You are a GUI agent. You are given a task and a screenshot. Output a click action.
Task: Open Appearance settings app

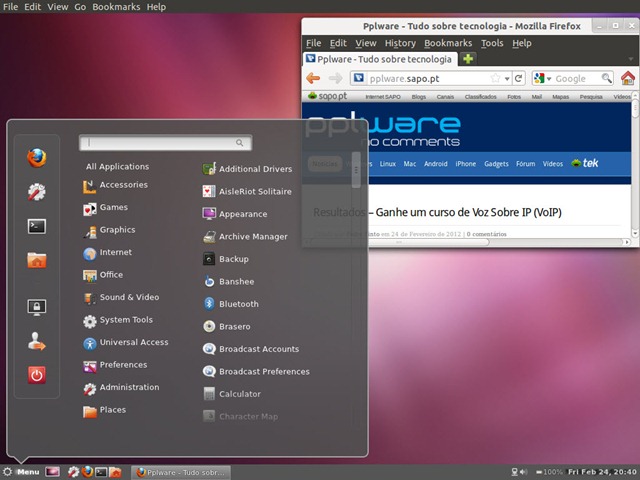click(235, 213)
